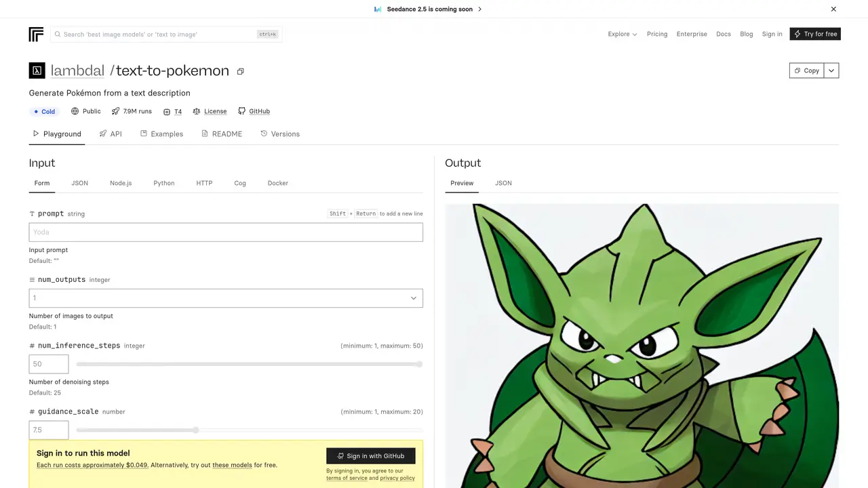868x488 pixels.
Task: Click the Public globe icon
Action: coord(75,111)
